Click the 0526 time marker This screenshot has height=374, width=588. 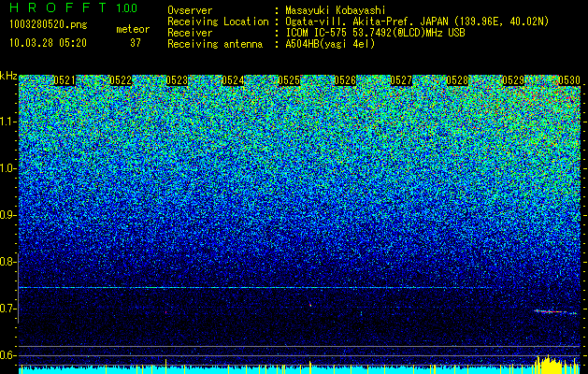click(x=345, y=80)
